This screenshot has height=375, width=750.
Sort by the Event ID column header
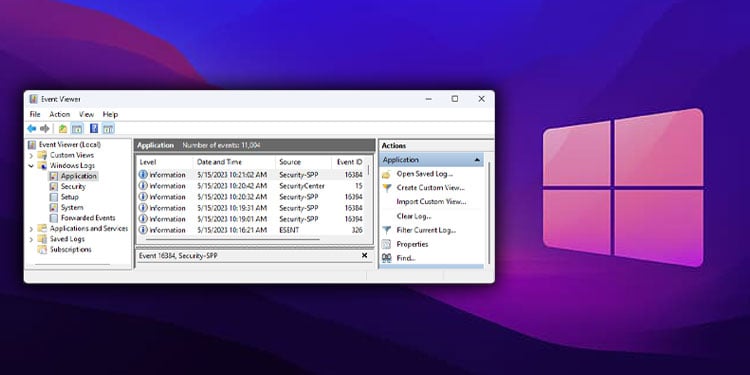349,162
